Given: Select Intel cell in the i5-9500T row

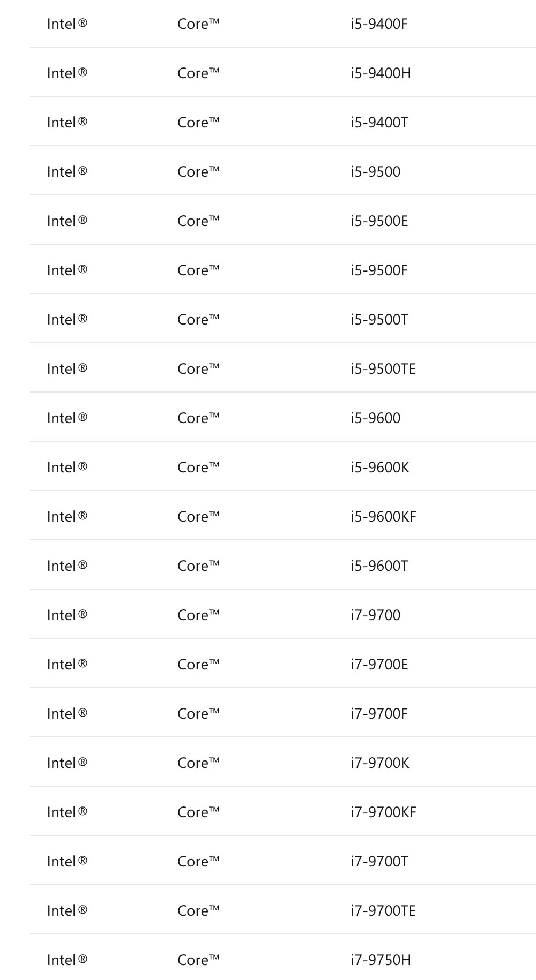Looking at the screenshot, I should click(x=67, y=320).
